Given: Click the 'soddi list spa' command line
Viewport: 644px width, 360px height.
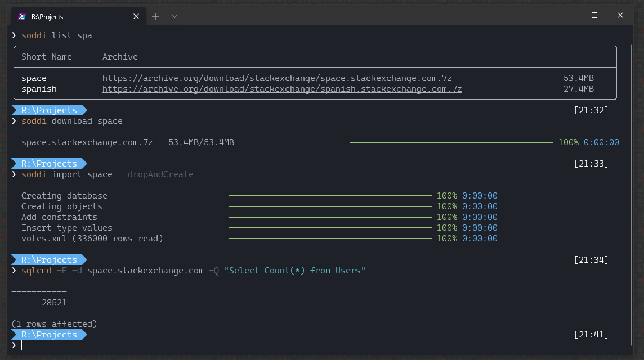Looking at the screenshot, I should click(x=57, y=35).
